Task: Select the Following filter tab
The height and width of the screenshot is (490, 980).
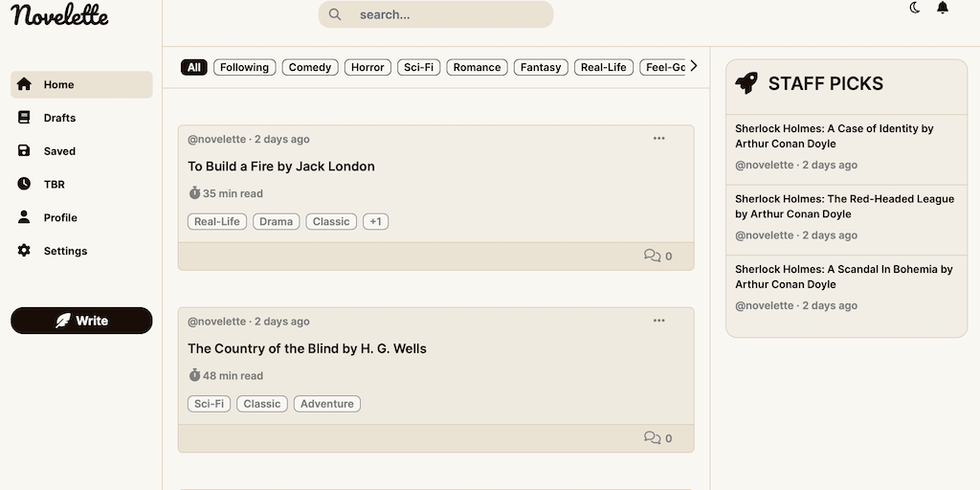Action: (244, 67)
